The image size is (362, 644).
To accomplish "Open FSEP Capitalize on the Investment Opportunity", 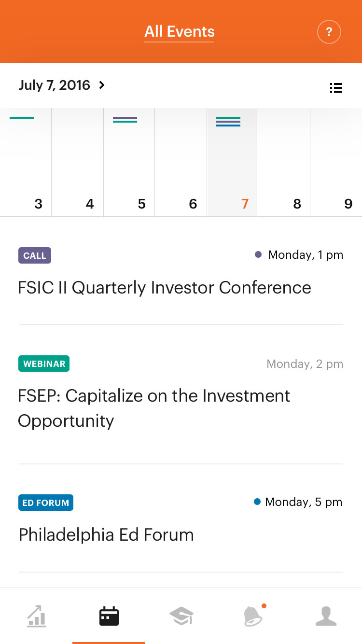I will click(x=154, y=408).
